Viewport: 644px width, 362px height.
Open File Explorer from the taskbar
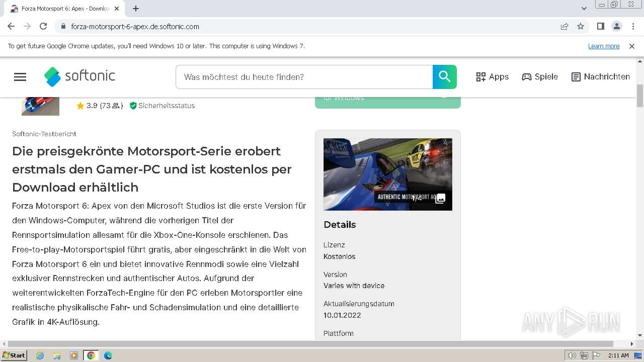(57, 355)
